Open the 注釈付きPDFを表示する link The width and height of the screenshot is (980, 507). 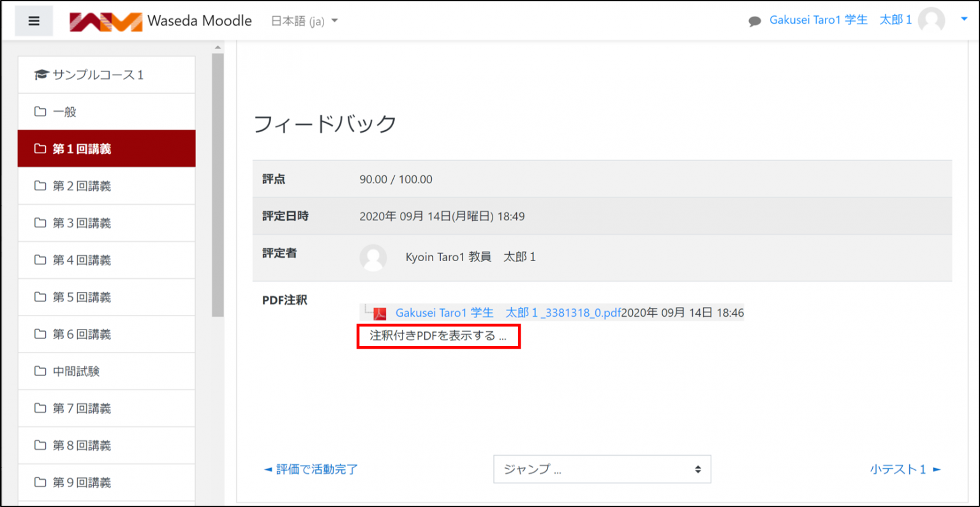click(x=438, y=336)
